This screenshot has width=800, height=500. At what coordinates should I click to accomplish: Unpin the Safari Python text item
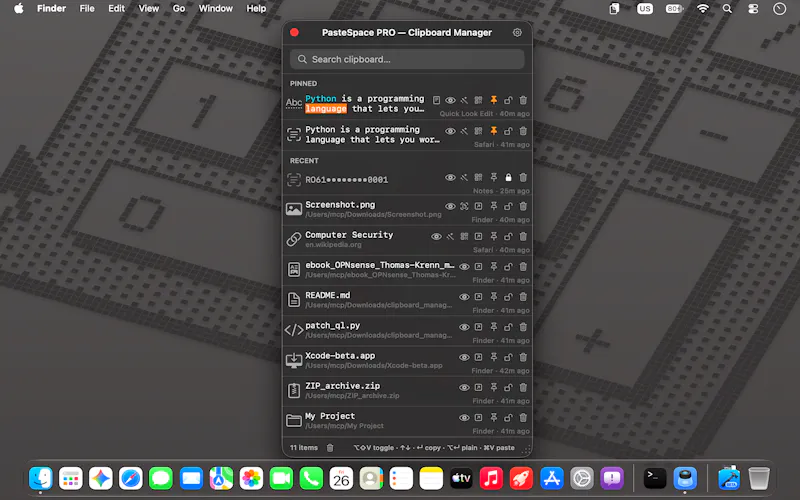tap(493, 131)
